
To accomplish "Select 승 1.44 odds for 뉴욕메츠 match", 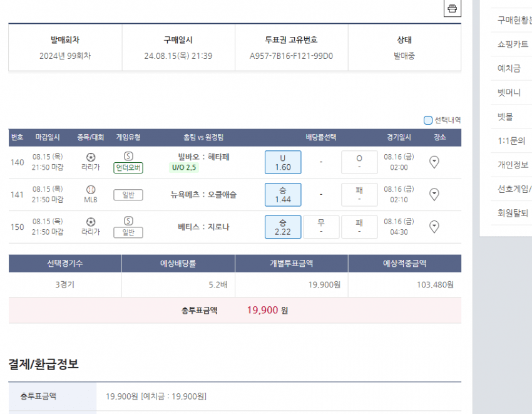I will (283, 195).
